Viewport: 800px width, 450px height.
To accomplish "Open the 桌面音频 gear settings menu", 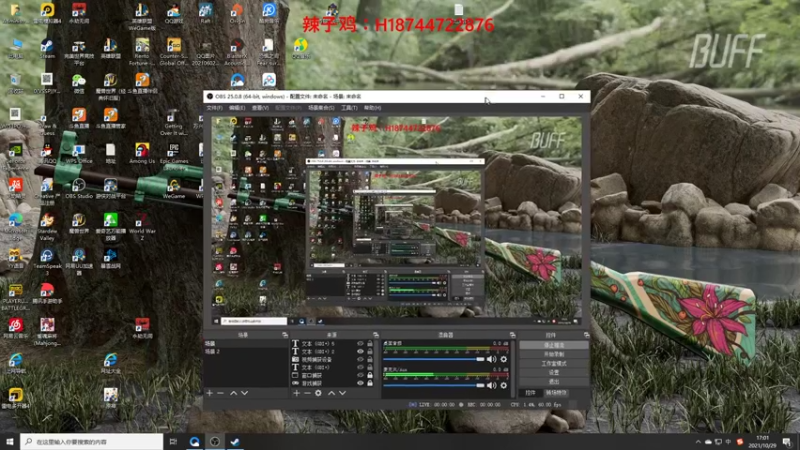I will click(504, 359).
